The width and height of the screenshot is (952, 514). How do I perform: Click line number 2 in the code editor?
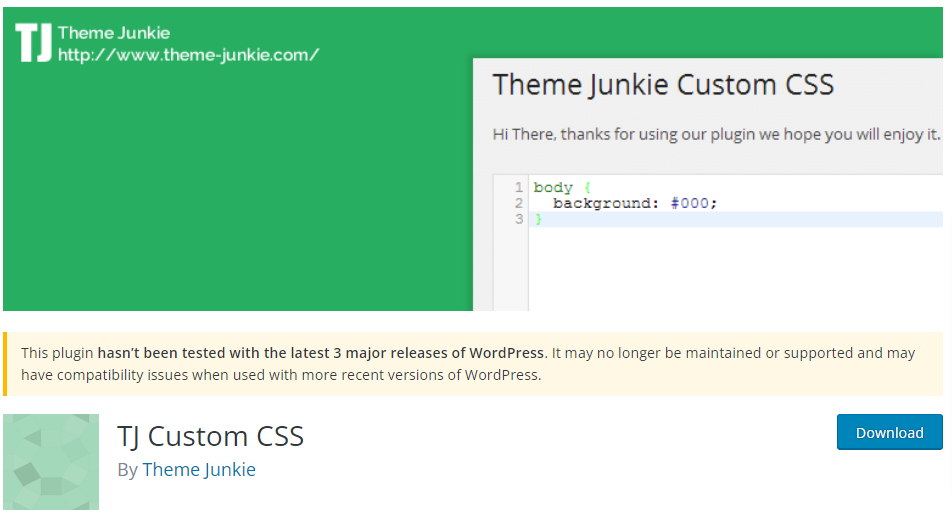(x=519, y=203)
